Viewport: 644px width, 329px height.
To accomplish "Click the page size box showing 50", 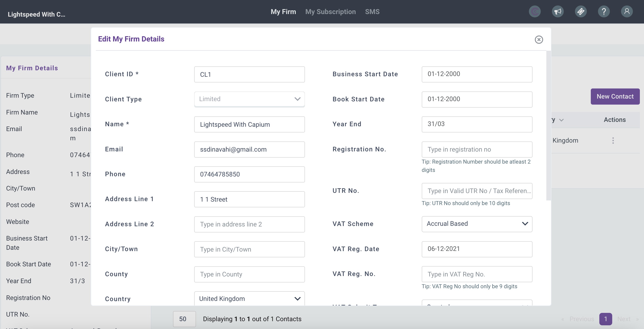I will (x=184, y=319).
